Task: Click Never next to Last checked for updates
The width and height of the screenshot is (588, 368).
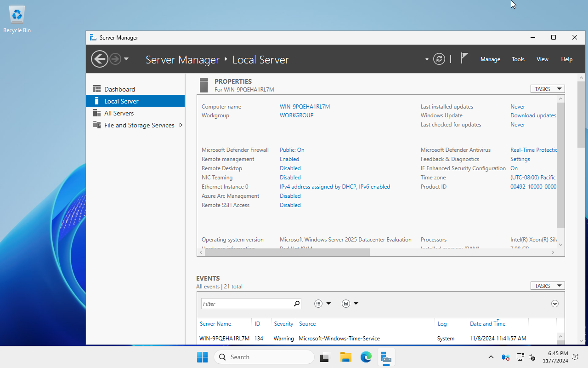Action: coord(518,125)
